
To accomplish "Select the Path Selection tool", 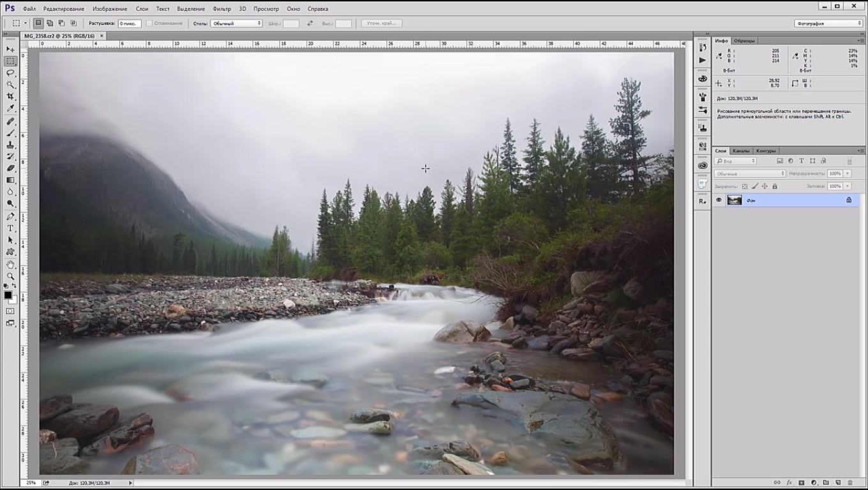I will click(10, 241).
